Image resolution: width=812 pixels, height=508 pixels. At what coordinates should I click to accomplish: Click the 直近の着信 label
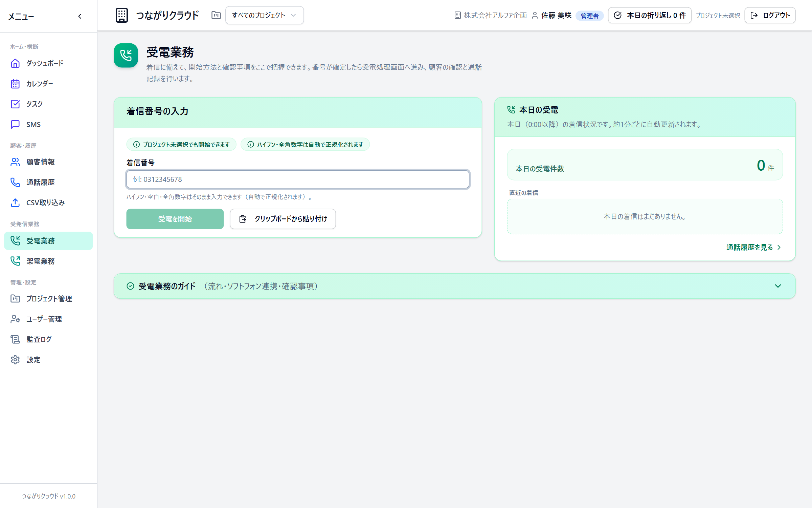[x=524, y=193]
